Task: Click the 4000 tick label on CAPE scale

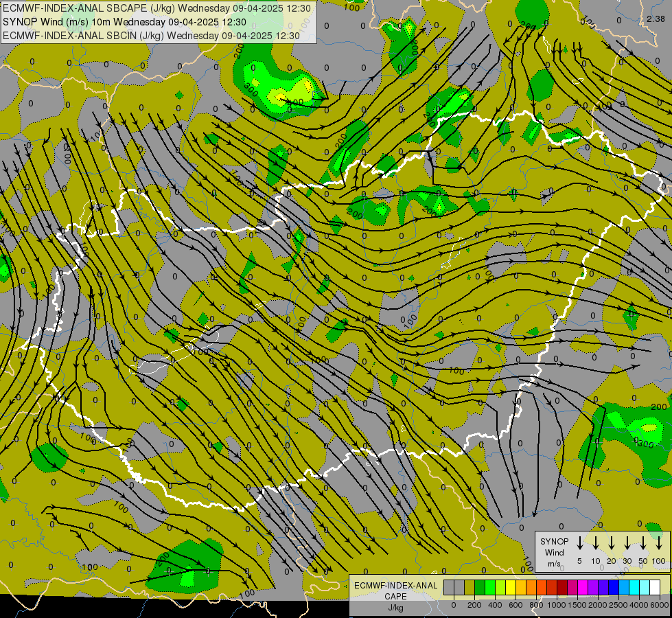Action: click(x=639, y=605)
